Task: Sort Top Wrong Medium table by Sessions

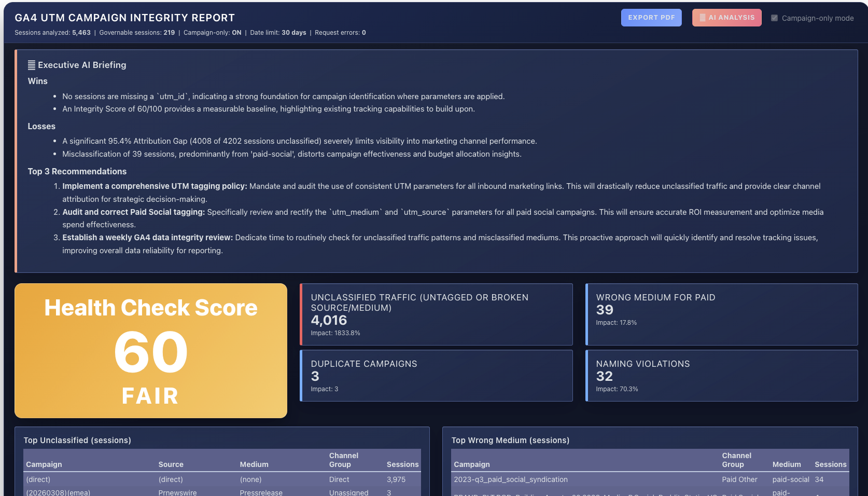Action: [x=830, y=464]
